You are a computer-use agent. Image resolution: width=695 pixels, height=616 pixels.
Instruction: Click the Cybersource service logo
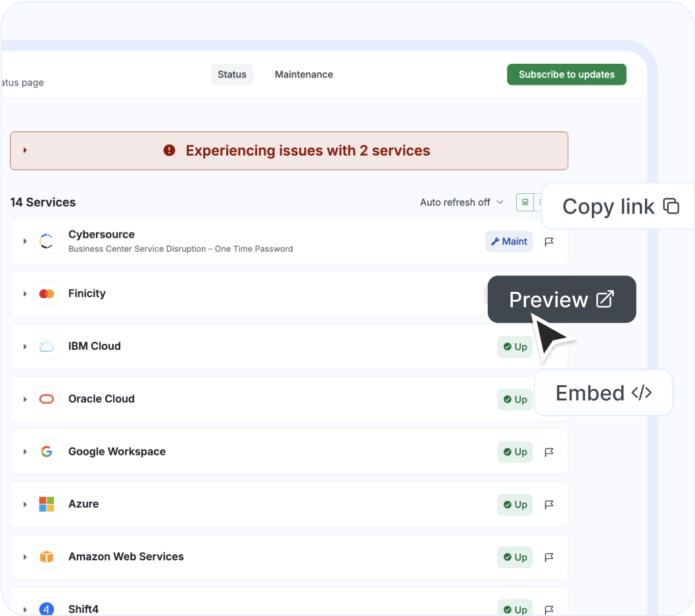47,241
